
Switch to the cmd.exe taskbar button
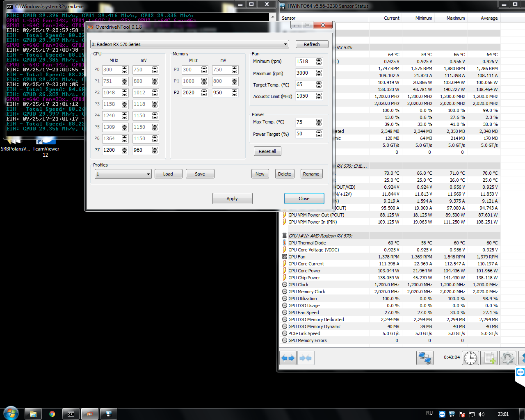(71, 414)
